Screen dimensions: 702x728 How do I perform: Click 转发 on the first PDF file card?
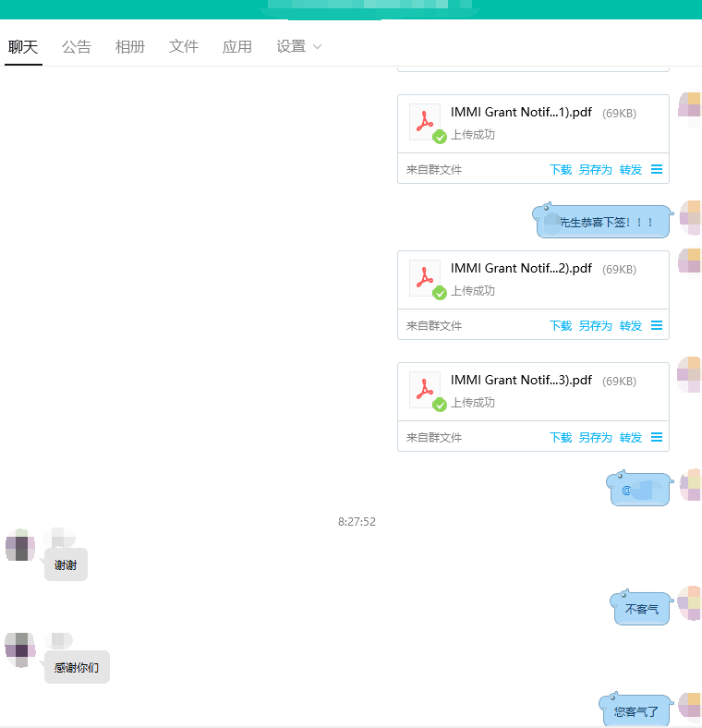tap(631, 170)
